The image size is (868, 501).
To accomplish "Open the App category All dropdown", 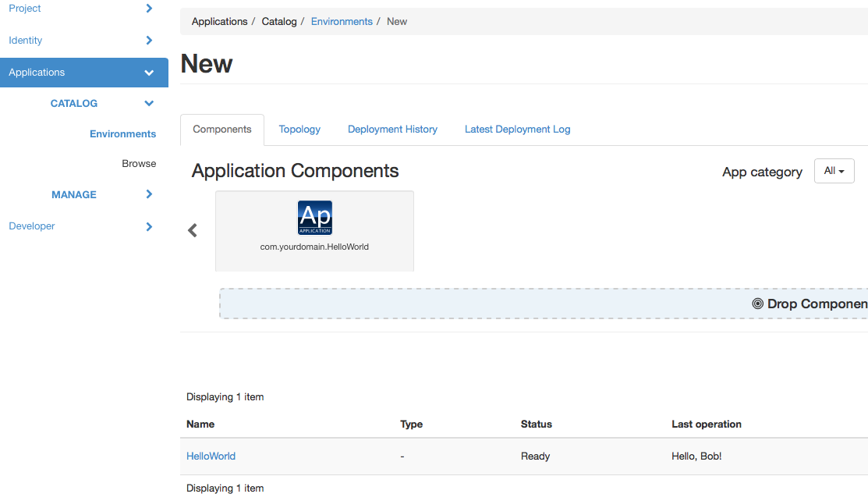I will pyautogui.click(x=834, y=171).
